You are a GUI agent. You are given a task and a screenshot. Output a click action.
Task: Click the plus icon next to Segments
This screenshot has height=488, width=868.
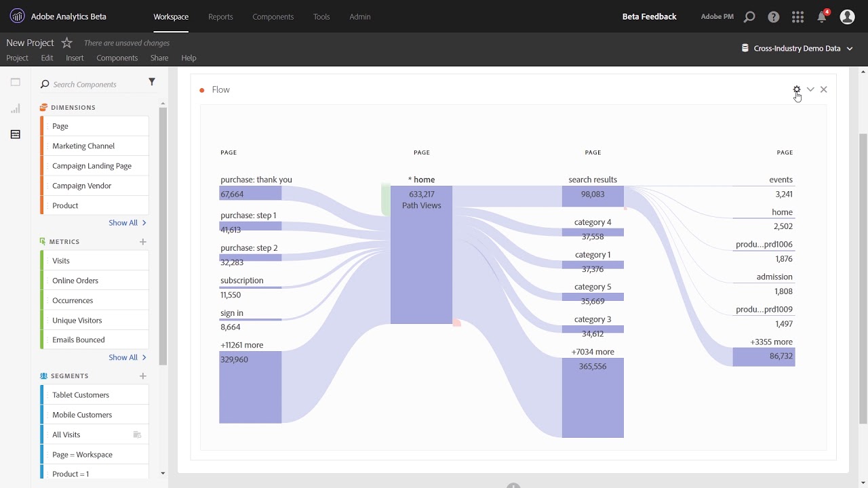(142, 375)
